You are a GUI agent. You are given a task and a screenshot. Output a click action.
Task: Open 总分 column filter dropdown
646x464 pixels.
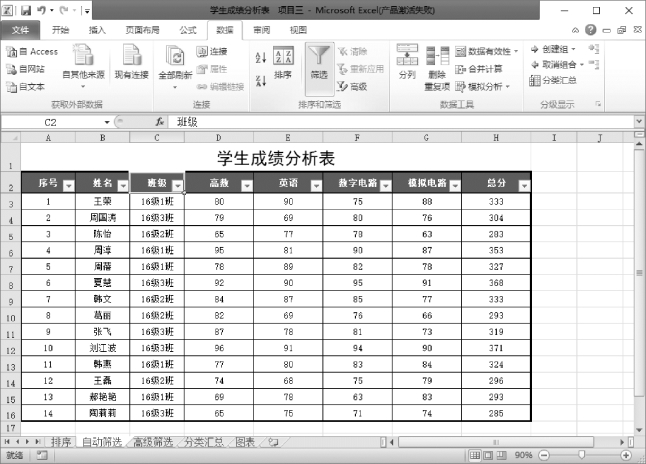[x=524, y=186]
